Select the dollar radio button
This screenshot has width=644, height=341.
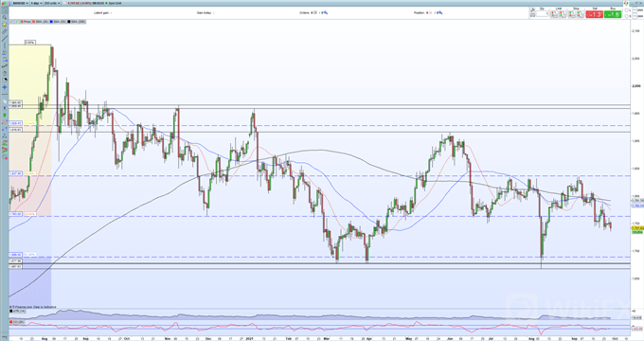[626, 16]
